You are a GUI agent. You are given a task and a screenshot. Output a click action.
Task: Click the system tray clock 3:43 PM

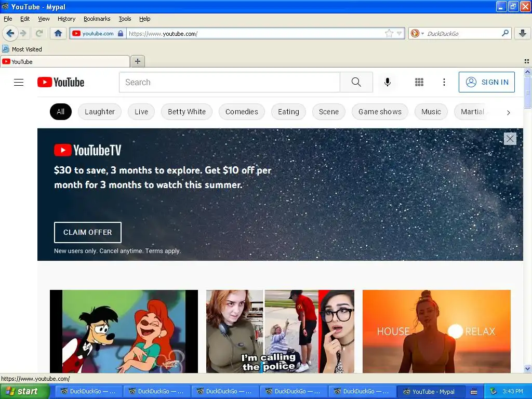pos(513,391)
